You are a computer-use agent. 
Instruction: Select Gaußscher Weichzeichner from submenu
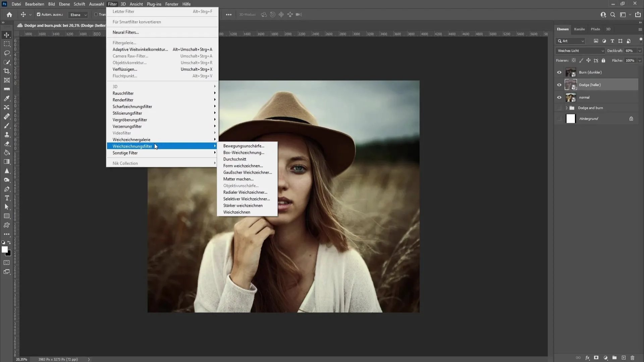[x=248, y=172]
